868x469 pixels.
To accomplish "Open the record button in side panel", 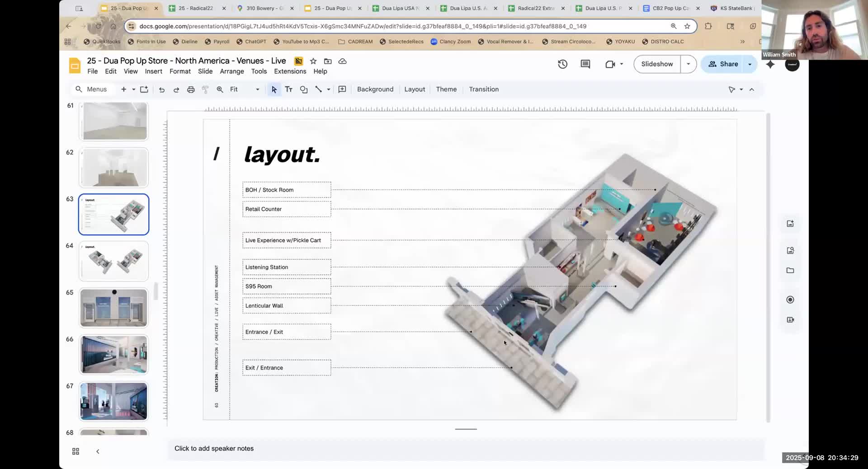I will pos(790,300).
